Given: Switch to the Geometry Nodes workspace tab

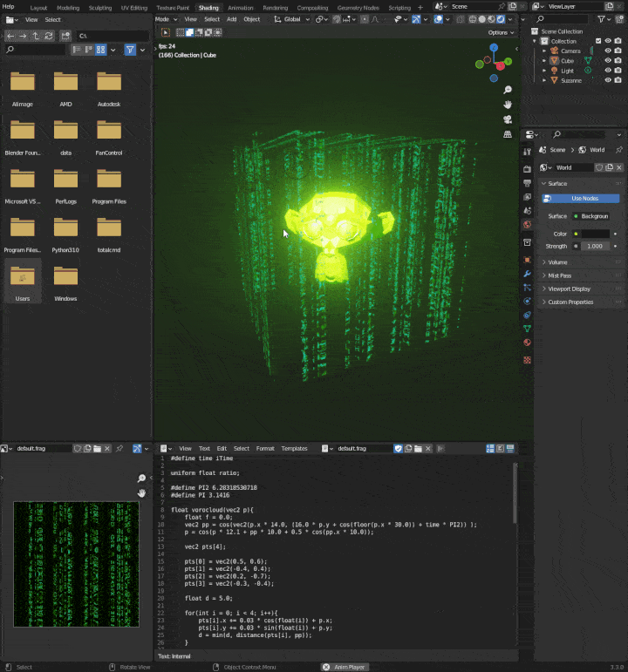Looking at the screenshot, I should 358,8.
